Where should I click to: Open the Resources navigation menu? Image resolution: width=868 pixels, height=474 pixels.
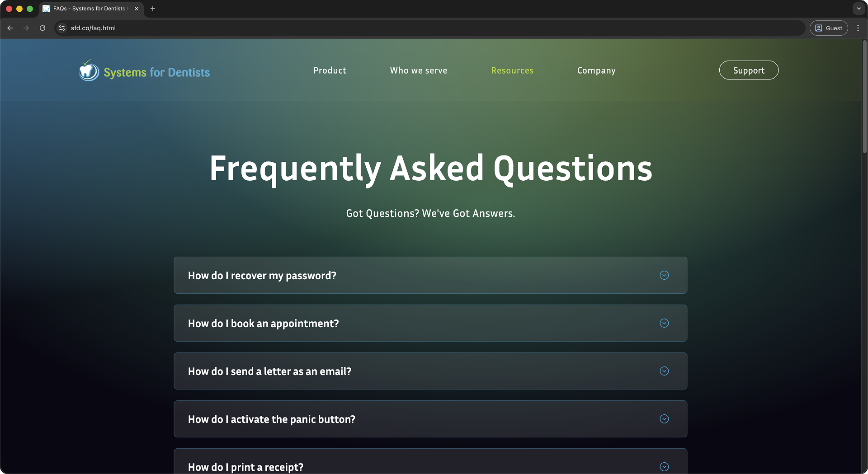[512, 70]
